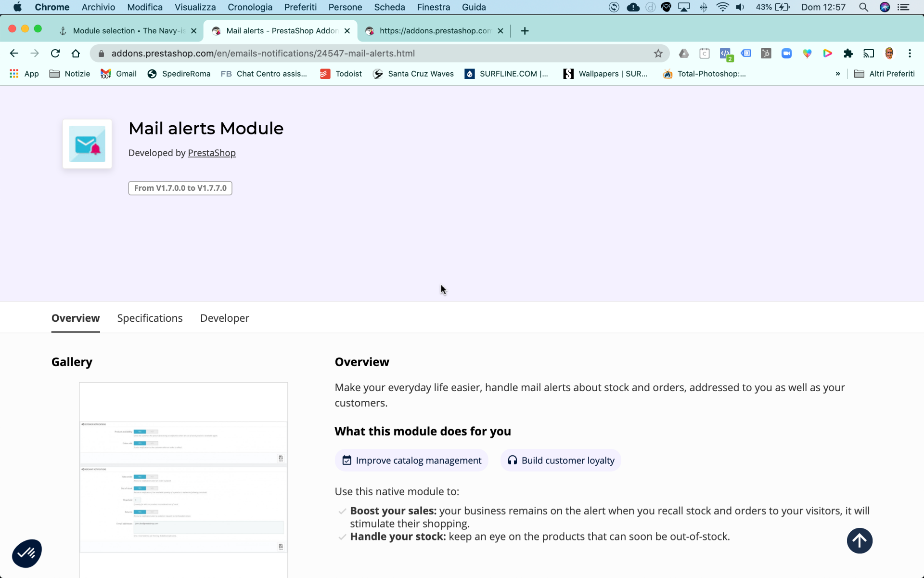
Task: Open the Cronologia menu in menu bar
Action: [x=250, y=7]
